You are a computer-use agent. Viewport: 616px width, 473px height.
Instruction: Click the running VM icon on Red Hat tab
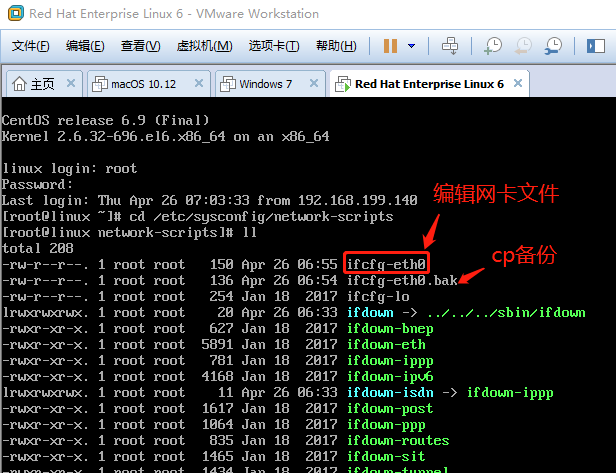tap(343, 84)
